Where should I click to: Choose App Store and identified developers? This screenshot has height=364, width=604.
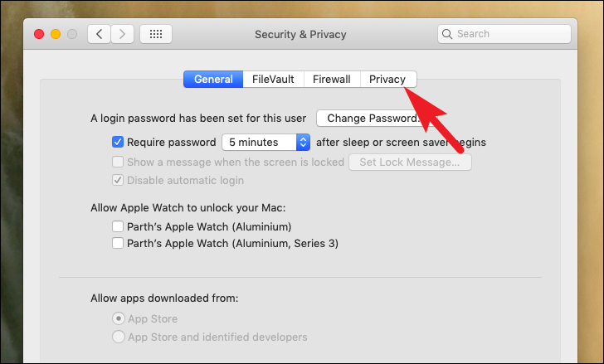pyautogui.click(x=119, y=337)
